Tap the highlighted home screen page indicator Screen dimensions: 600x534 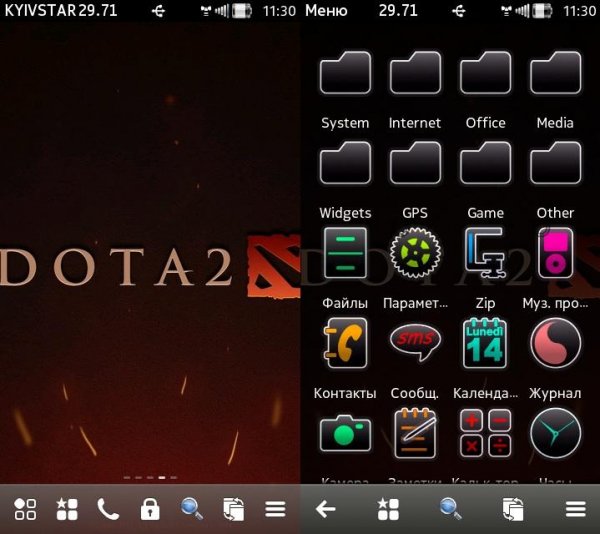[162, 477]
